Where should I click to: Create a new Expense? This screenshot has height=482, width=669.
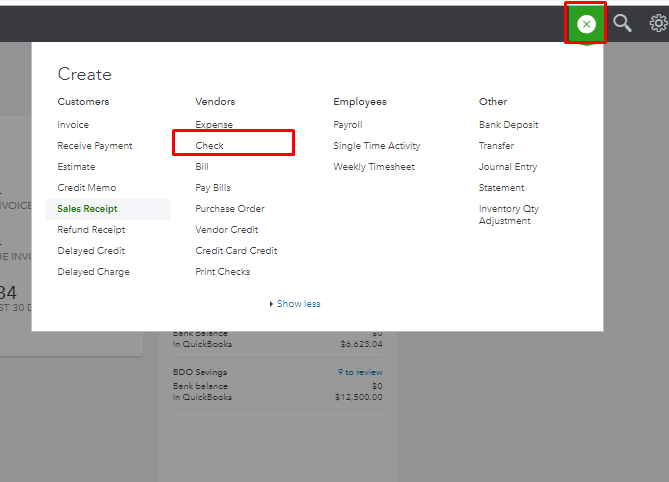coord(214,125)
